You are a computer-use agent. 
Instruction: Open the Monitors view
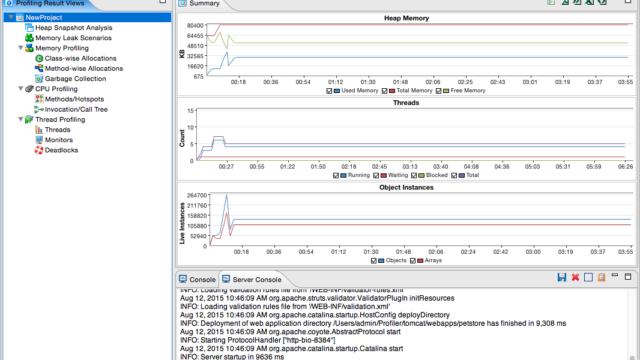click(59, 140)
